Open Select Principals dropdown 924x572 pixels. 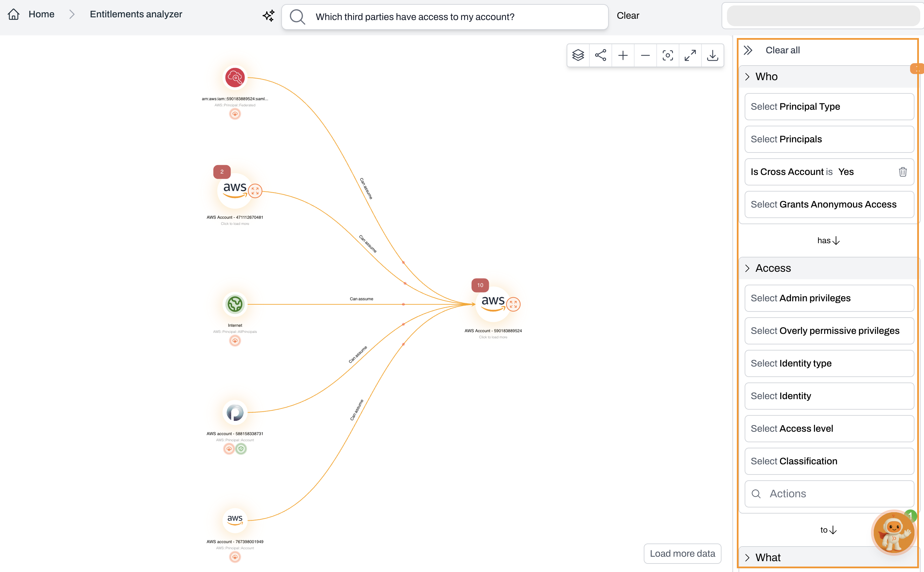829,139
